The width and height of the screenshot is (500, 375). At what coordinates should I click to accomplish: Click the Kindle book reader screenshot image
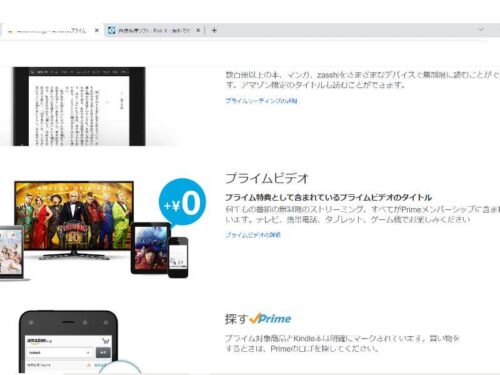click(x=79, y=106)
